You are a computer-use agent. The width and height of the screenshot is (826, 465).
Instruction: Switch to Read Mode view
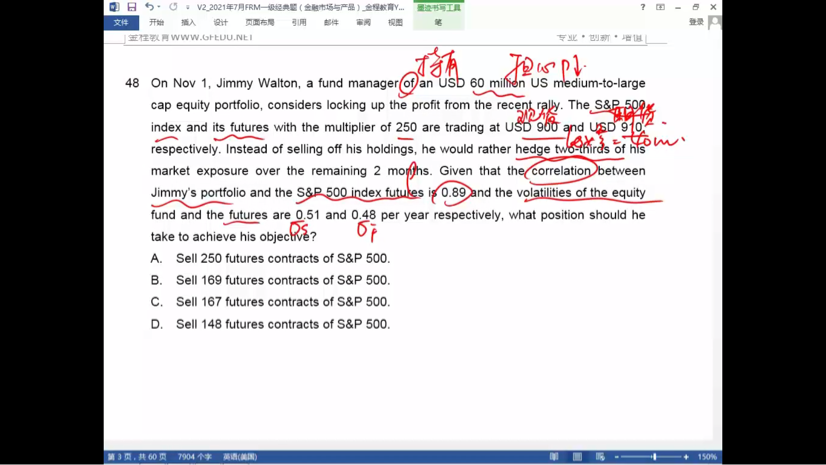pos(554,457)
